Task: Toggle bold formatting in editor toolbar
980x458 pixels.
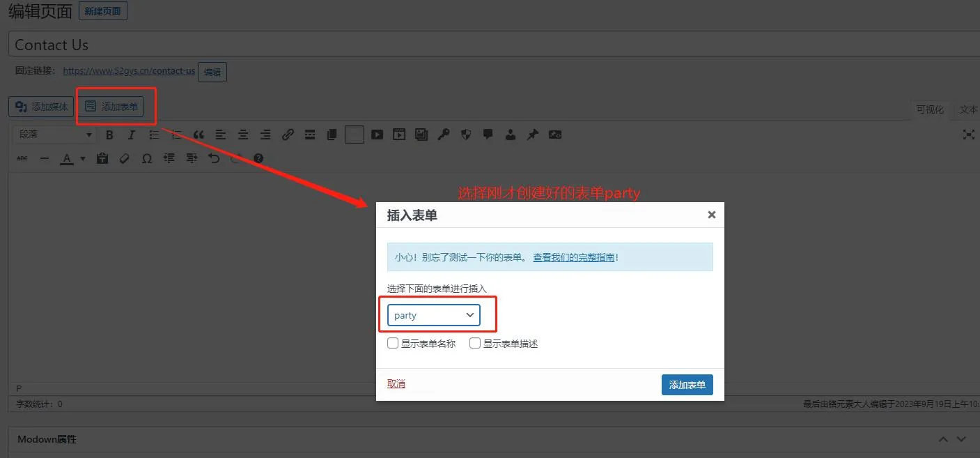Action: tap(109, 135)
